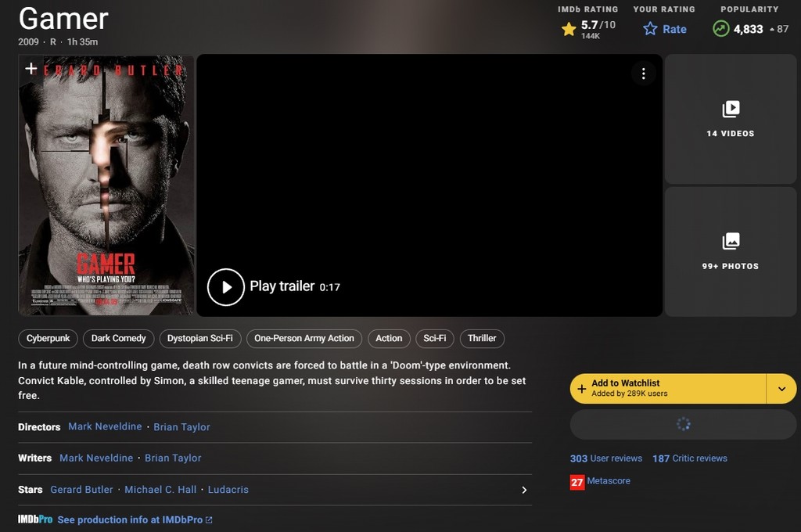Click the loading spinner button below Watchlist

click(x=683, y=424)
